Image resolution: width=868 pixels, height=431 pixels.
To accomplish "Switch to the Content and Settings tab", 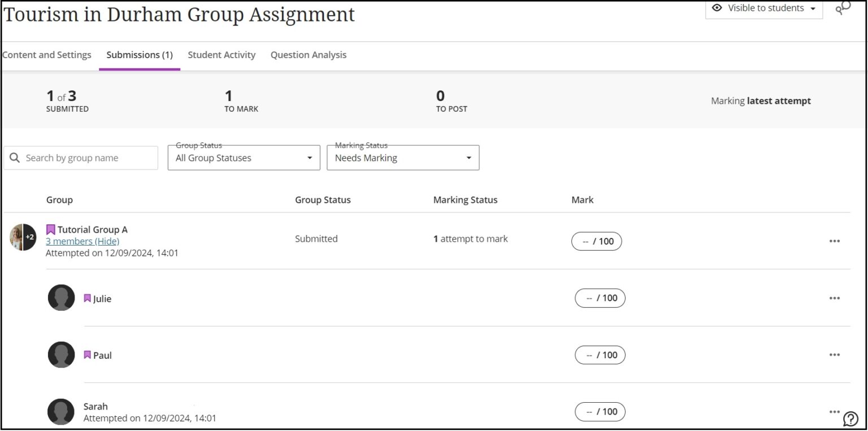I will pyautogui.click(x=47, y=55).
